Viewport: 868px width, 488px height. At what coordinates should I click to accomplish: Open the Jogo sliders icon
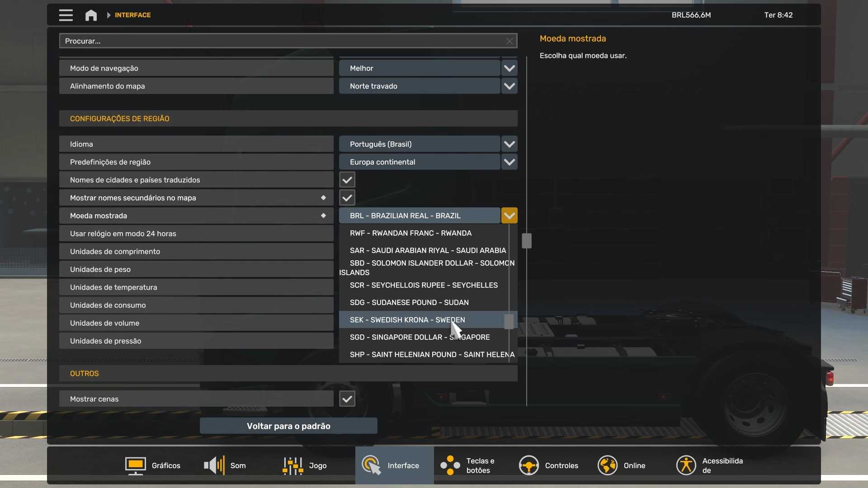click(293, 465)
